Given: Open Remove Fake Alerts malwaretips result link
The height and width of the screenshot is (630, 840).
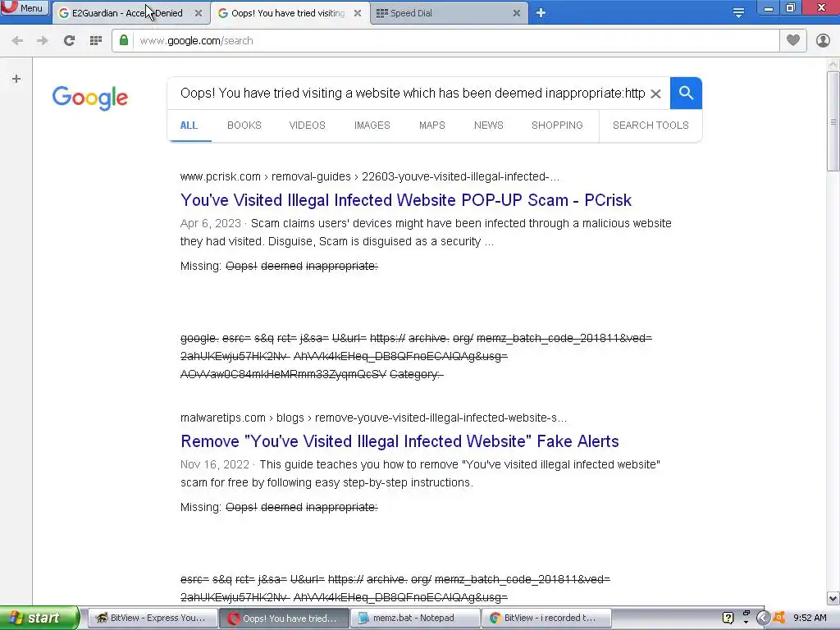Looking at the screenshot, I should [x=399, y=441].
